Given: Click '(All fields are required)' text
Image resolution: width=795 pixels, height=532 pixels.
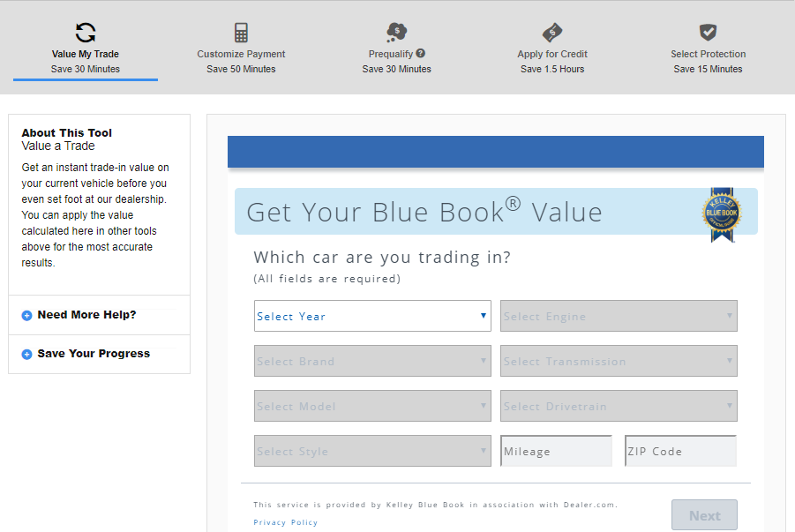Looking at the screenshot, I should point(327,279).
